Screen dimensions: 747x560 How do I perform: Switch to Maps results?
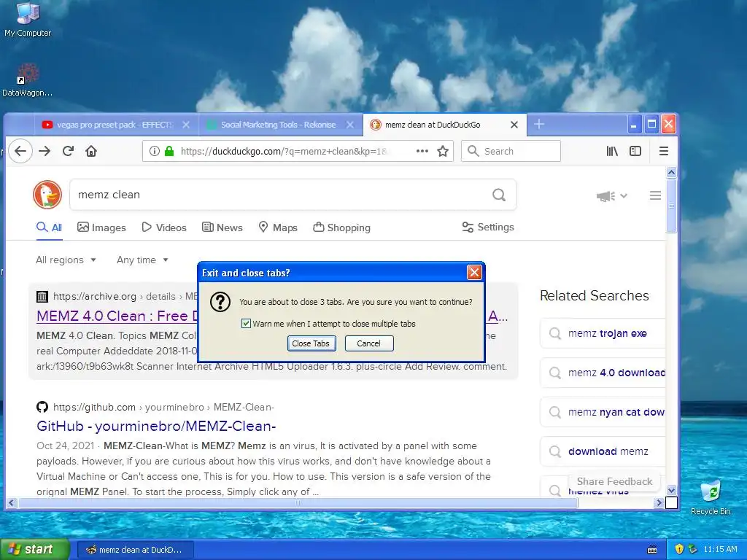[x=278, y=227]
